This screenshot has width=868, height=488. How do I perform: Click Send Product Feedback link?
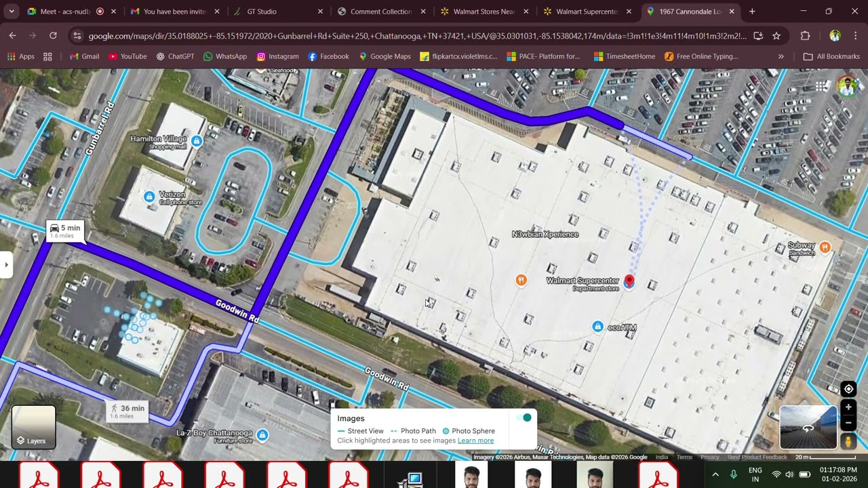pos(757,457)
